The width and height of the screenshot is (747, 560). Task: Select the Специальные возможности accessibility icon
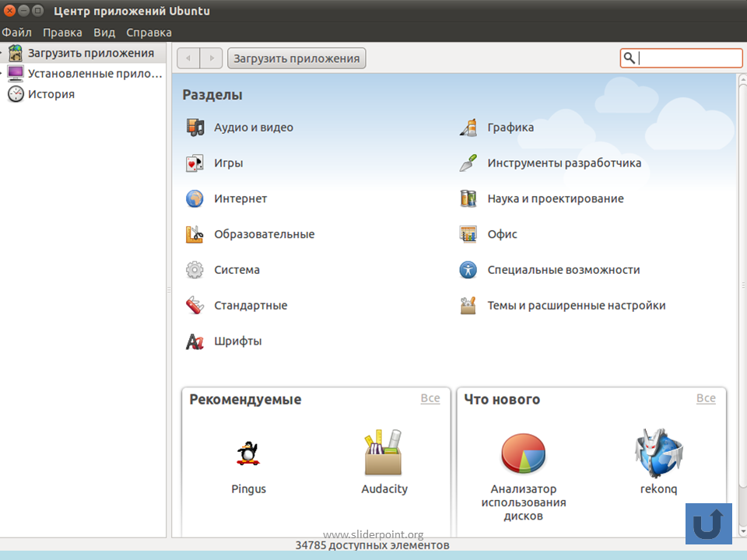coord(468,270)
